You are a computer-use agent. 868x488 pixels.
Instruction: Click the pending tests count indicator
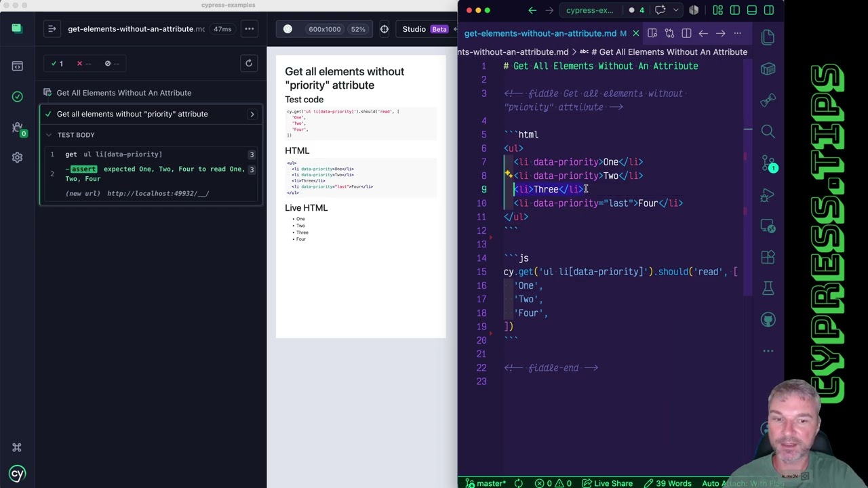pyautogui.click(x=112, y=64)
